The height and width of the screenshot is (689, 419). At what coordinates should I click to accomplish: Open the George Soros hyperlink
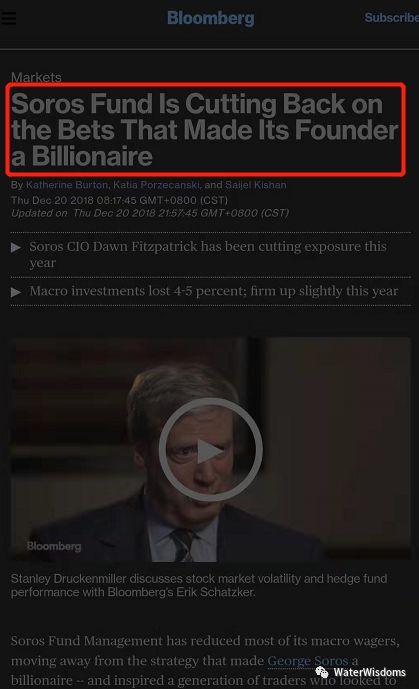pyautogui.click(x=307, y=660)
